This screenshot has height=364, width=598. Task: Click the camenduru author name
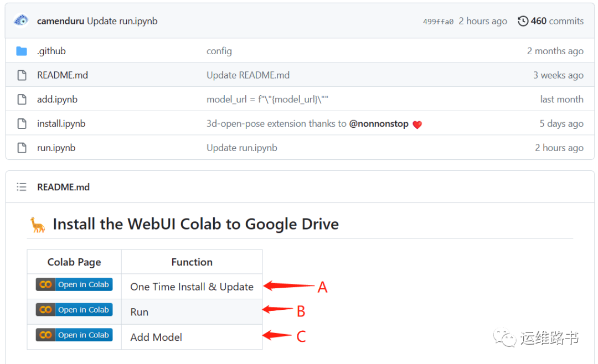tap(60, 21)
